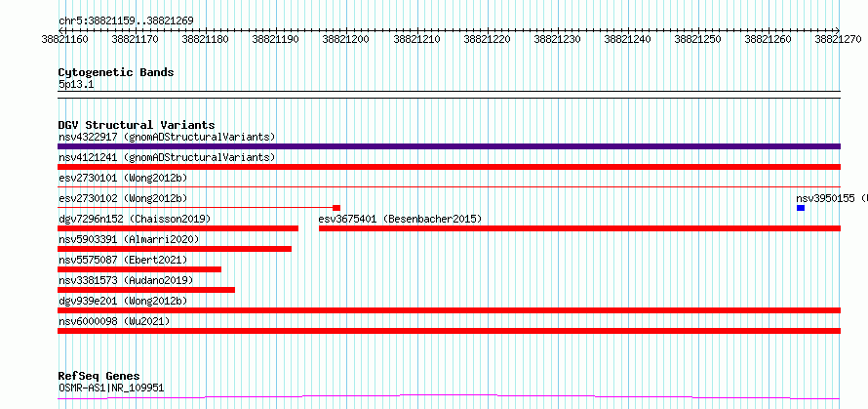Click the red esv3675401 variant bar
This screenshot has height=409, width=868.
[x=579, y=228]
